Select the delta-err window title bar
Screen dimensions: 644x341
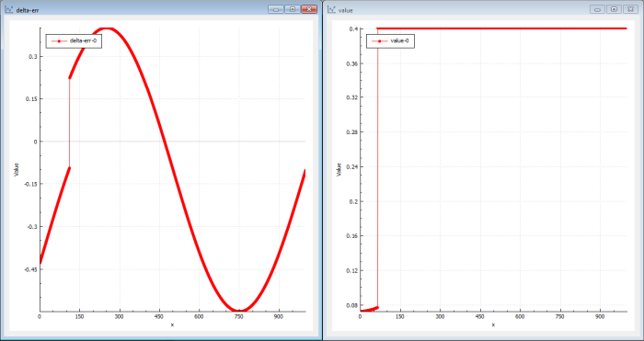point(161,10)
